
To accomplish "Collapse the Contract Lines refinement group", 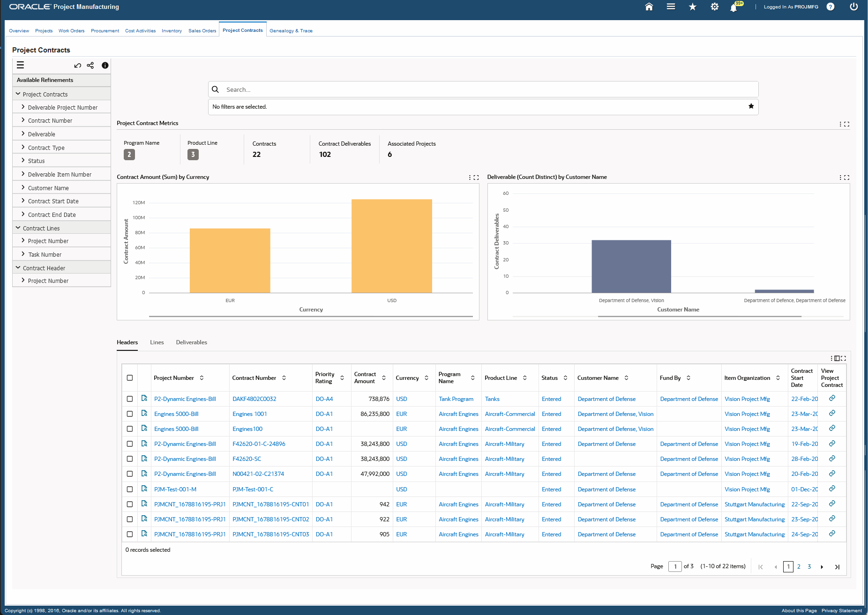I will tap(18, 228).
